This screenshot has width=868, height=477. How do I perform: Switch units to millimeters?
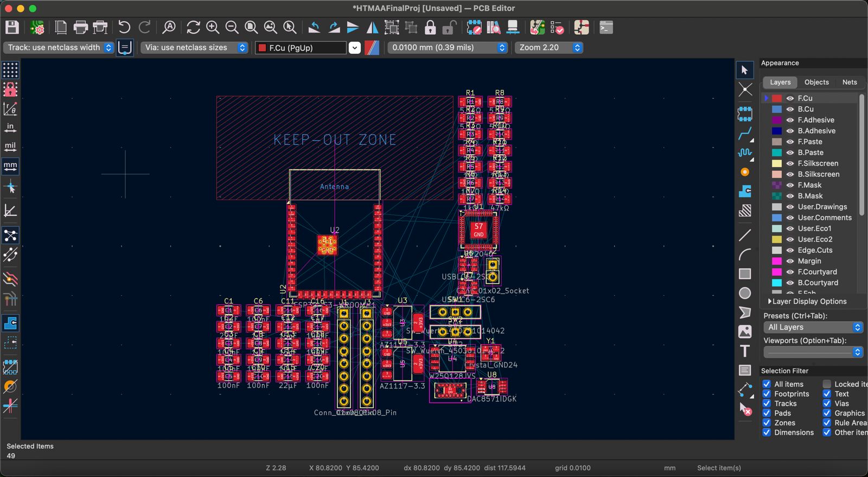point(10,166)
